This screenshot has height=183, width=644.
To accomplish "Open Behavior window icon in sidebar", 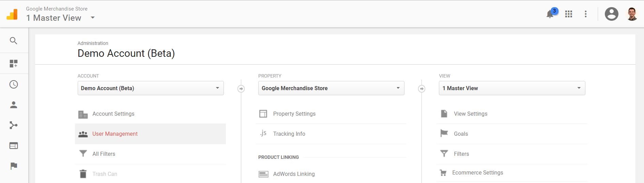I will click(14, 146).
